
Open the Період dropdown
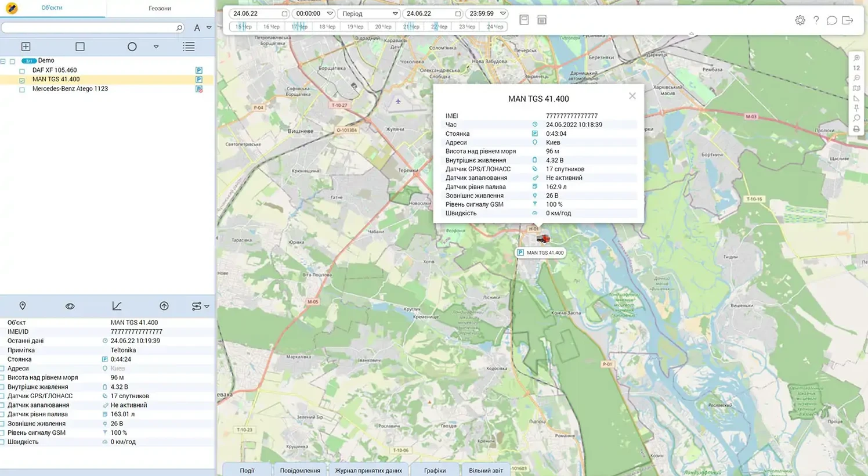[369, 13]
